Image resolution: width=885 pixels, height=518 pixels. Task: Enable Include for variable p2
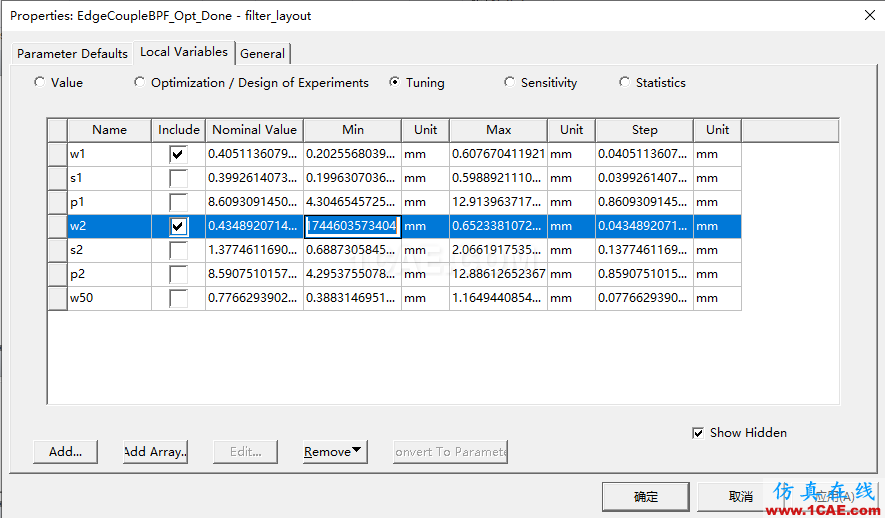tap(178, 274)
